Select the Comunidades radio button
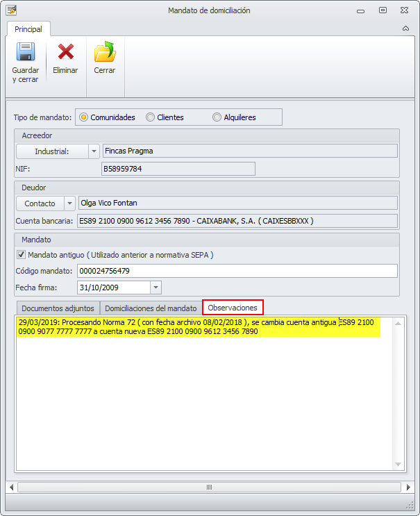Screen dimensions: 420x516 83,117
